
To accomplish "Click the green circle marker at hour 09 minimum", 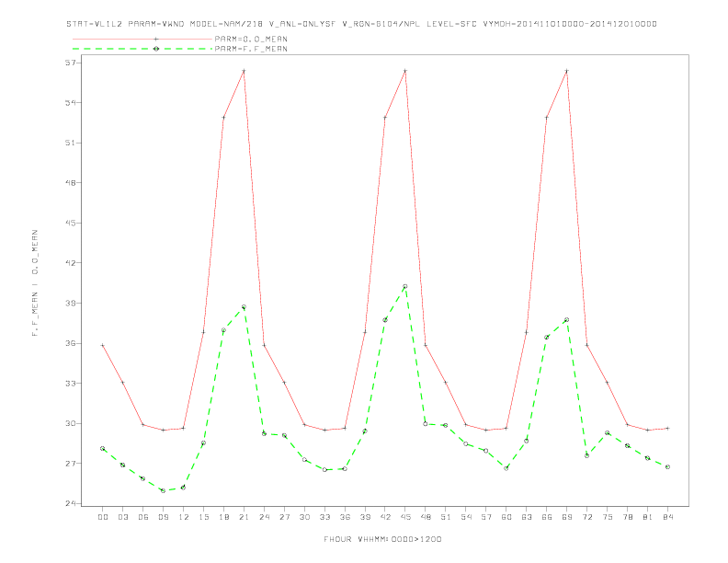I will click(163, 490).
